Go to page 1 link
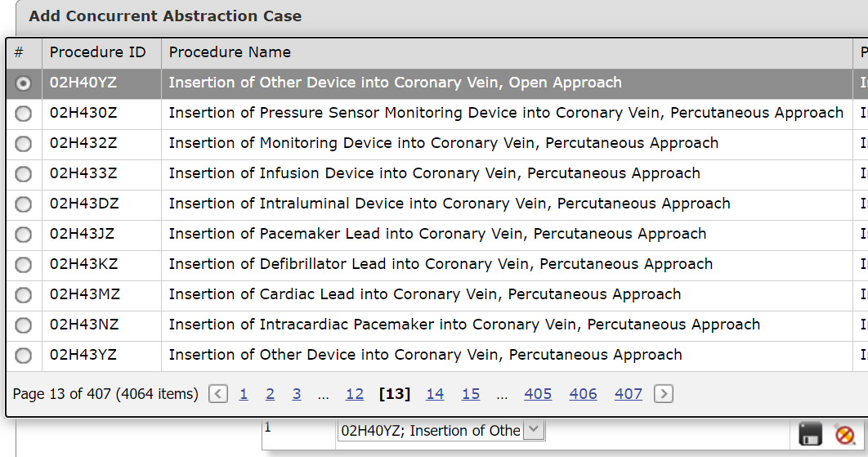The width and height of the screenshot is (868, 457). pos(244,394)
